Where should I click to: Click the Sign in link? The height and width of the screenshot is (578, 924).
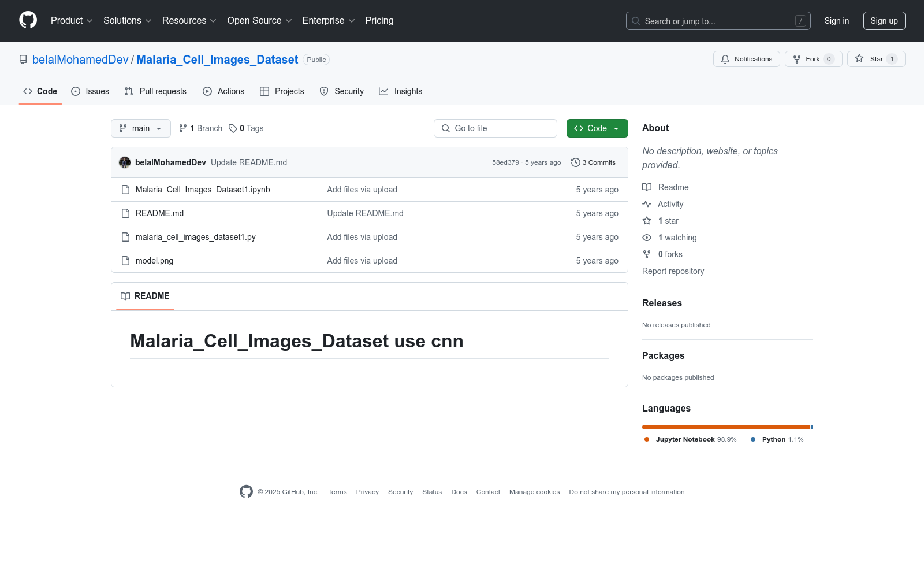837,21
